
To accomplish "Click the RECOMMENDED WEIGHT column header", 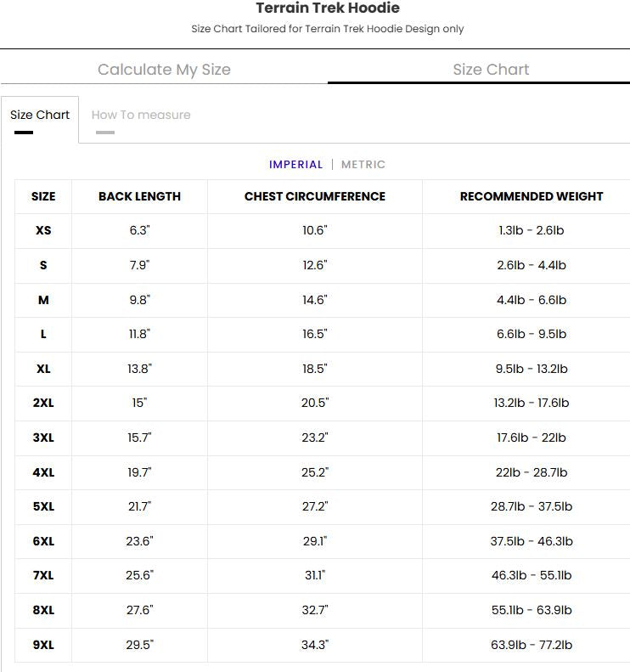I will pyautogui.click(x=532, y=196).
